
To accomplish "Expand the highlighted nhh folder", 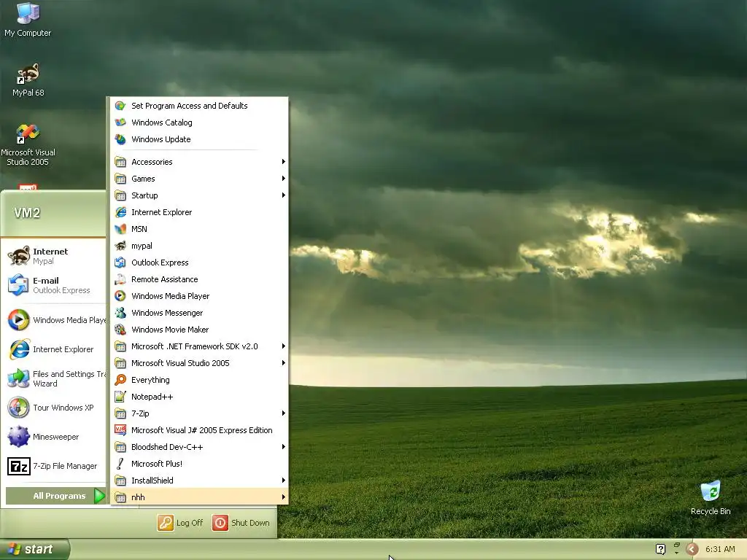I will 200,497.
